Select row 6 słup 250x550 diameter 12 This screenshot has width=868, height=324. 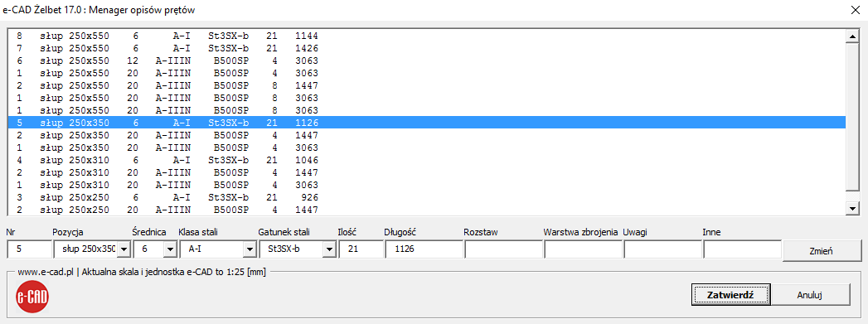tap(426, 60)
